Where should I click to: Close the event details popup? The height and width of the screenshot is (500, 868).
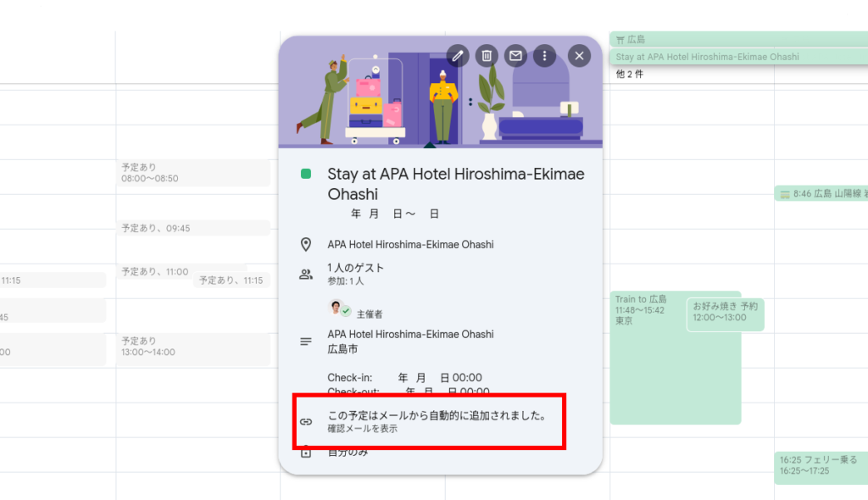coord(579,56)
